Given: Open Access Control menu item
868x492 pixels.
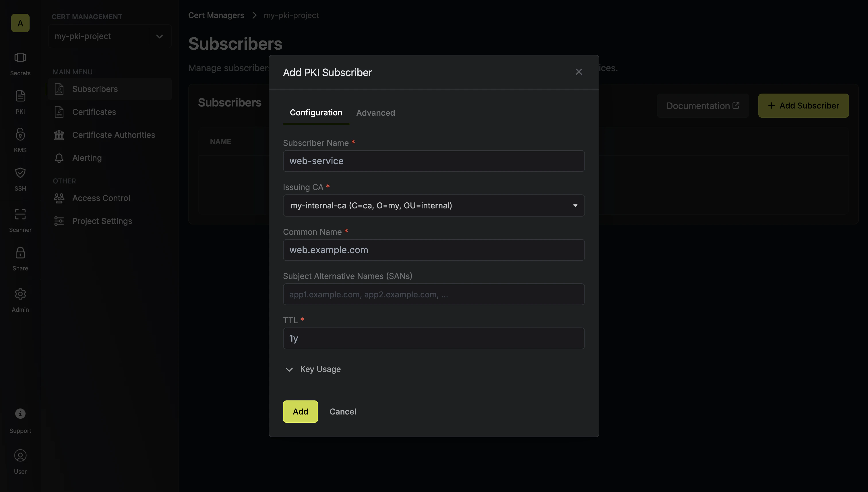Looking at the screenshot, I should (x=110, y=198).
